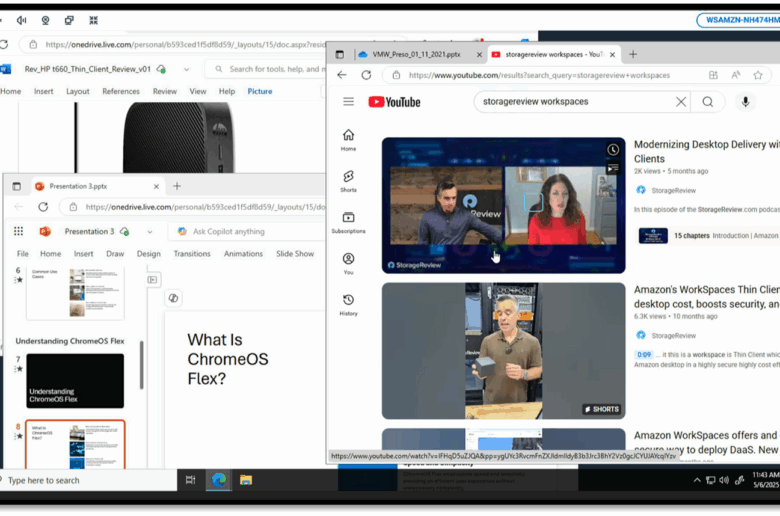Click the slide thumbnail panel scrollbar
Screen dimensions: 780x516
[x=141, y=365]
